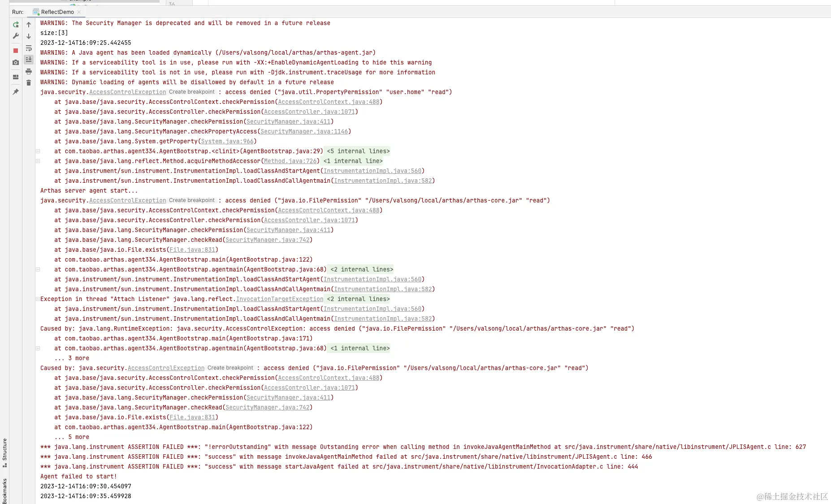The height and width of the screenshot is (504, 831).
Task: Restore layout with the grid layout icon
Action: tap(16, 77)
